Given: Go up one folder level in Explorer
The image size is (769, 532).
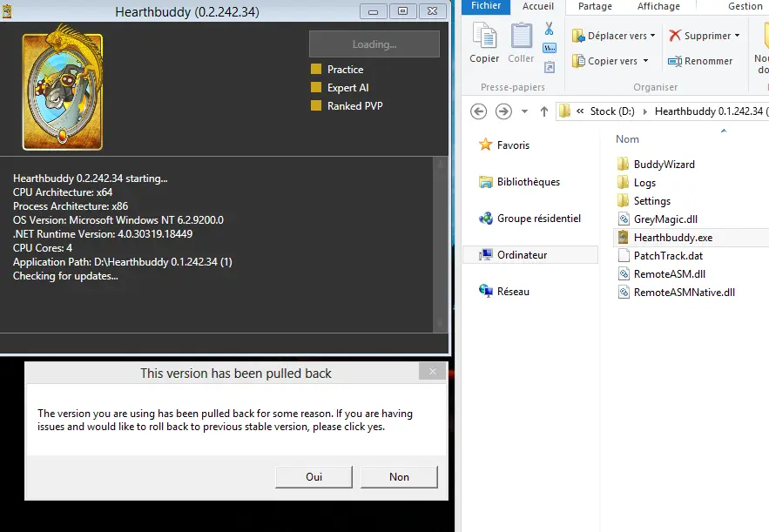Looking at the screenshot, I should click(544, 111).
